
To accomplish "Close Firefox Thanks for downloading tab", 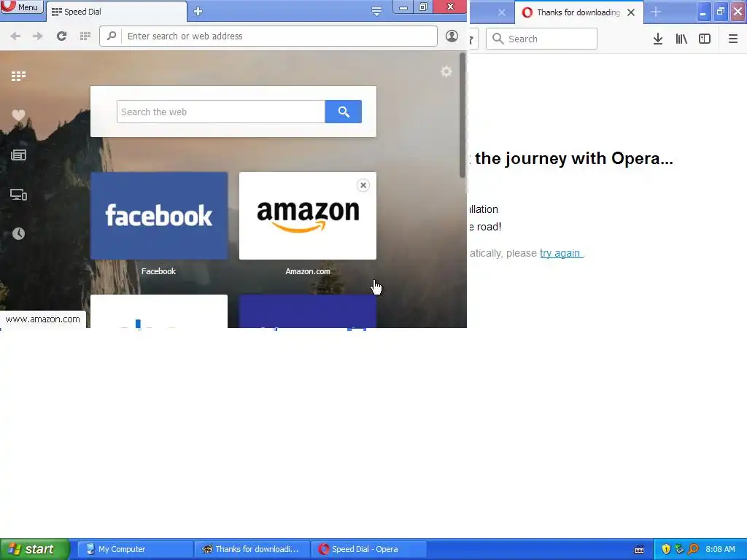I will [x=631, y=12].
